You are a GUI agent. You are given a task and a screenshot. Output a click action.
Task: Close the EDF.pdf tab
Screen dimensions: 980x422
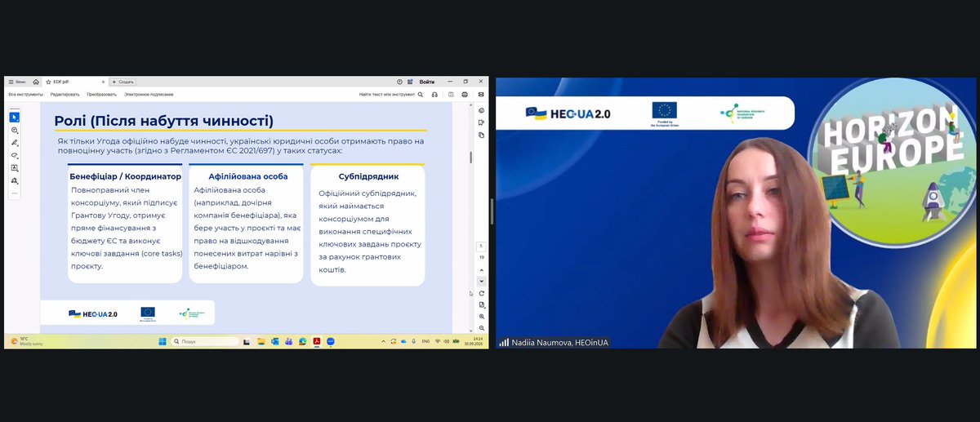[103, 82]
